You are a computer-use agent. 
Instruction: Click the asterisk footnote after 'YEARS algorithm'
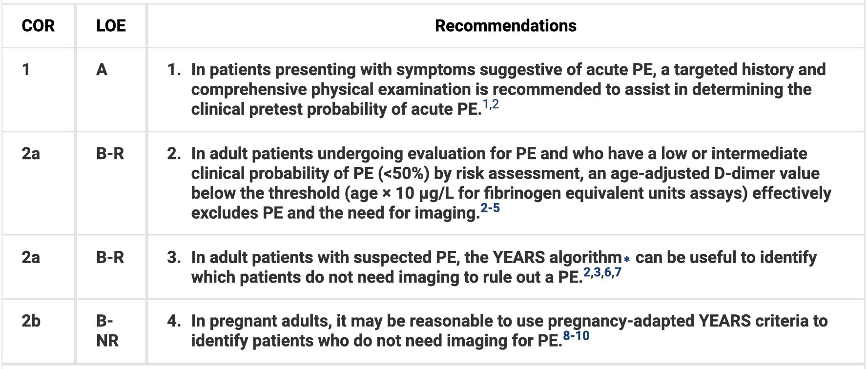pos(627,259)
